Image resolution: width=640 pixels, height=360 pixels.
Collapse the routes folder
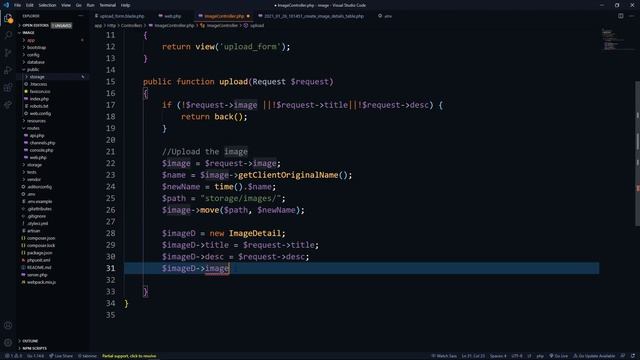(x=52, y=128)
